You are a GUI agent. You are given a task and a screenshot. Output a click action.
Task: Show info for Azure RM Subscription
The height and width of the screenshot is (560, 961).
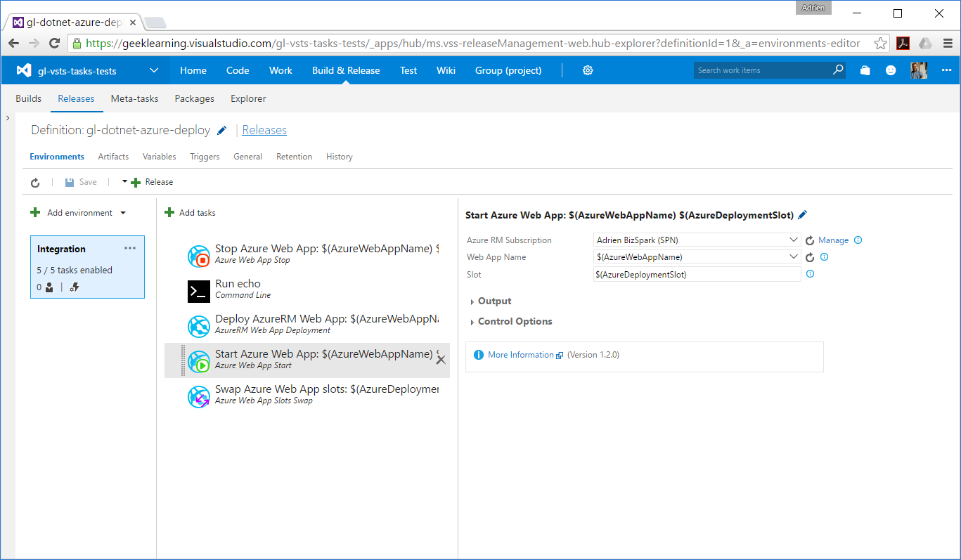click(858, 240)
